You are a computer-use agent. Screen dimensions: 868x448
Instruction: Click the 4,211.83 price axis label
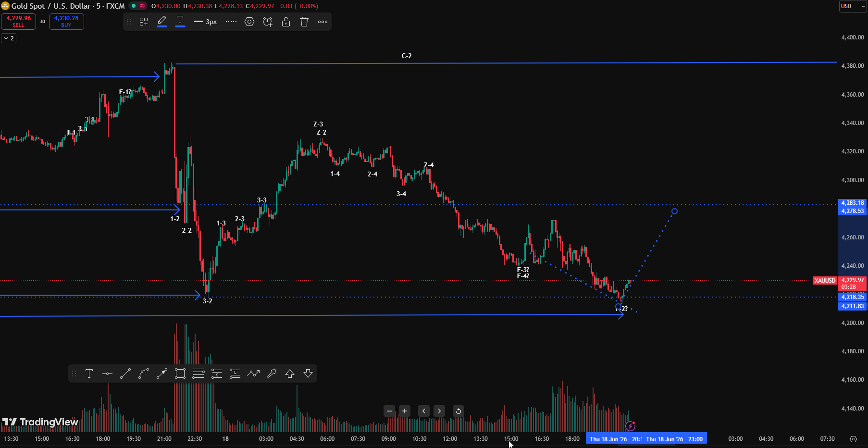(853, 306)
